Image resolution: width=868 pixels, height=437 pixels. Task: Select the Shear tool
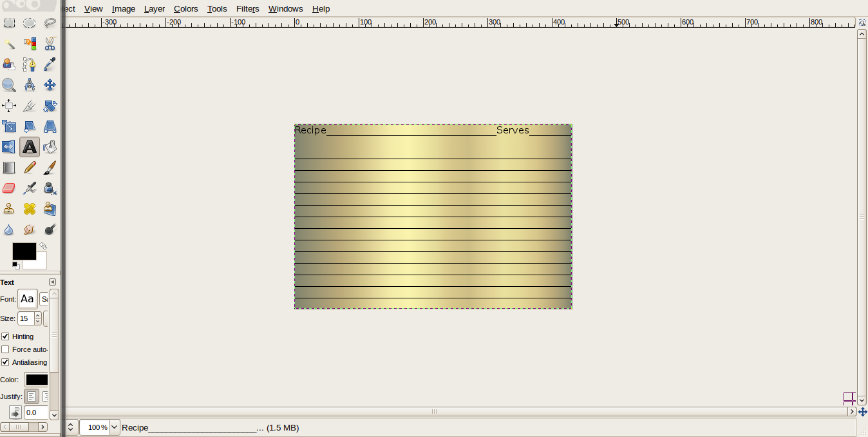(30, 126)
